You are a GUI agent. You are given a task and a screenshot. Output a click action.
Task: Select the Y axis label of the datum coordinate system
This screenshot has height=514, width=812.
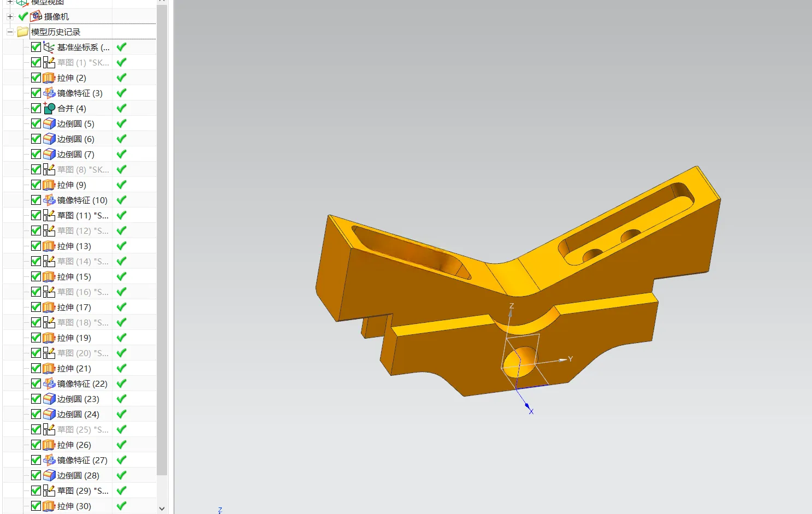click(x=570, y=359)
